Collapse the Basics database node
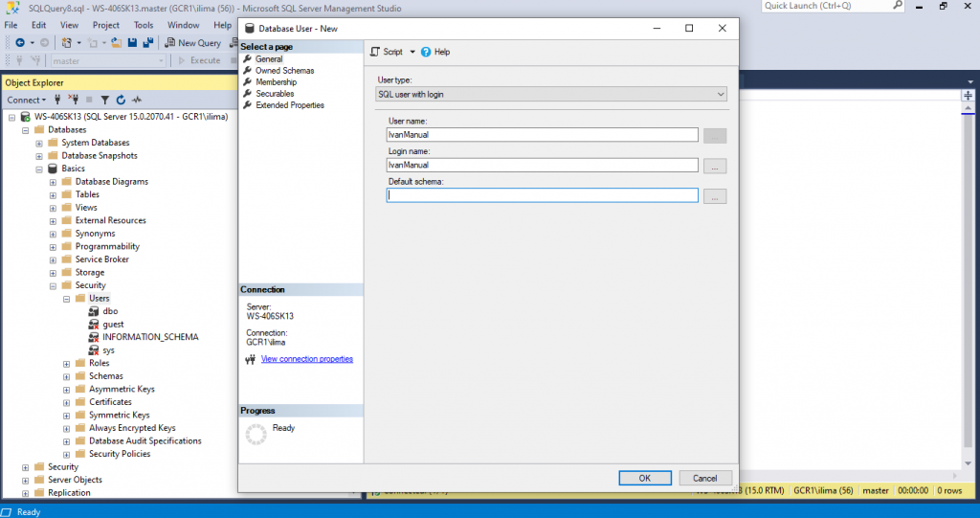The width and height of the screenshot is (980, 518). 39,169
